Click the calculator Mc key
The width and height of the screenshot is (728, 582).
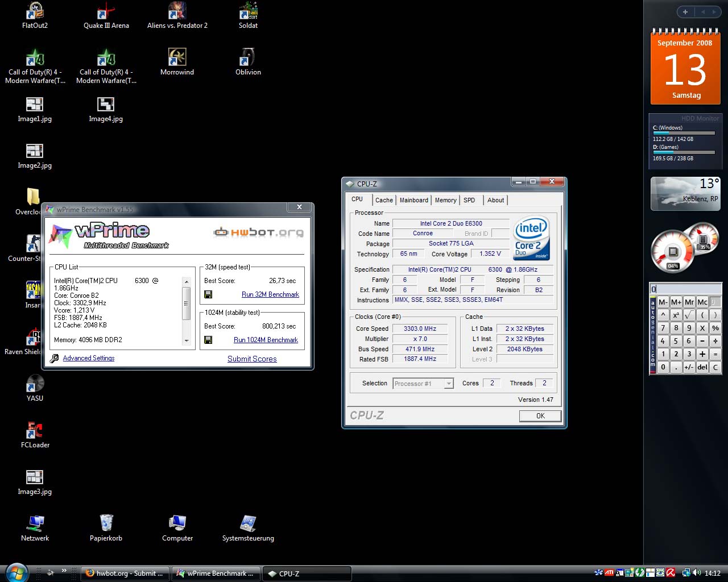[x=702, y=302]
